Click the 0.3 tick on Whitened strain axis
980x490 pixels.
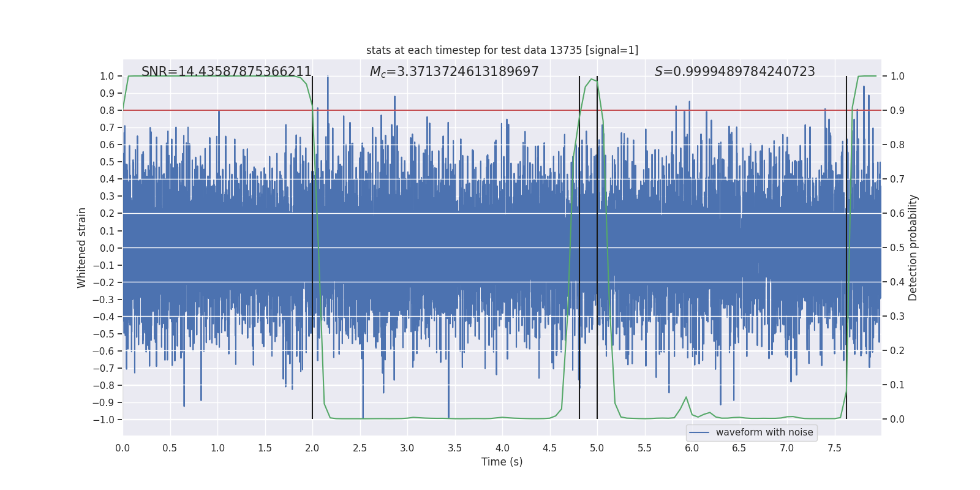click(107, 197)
